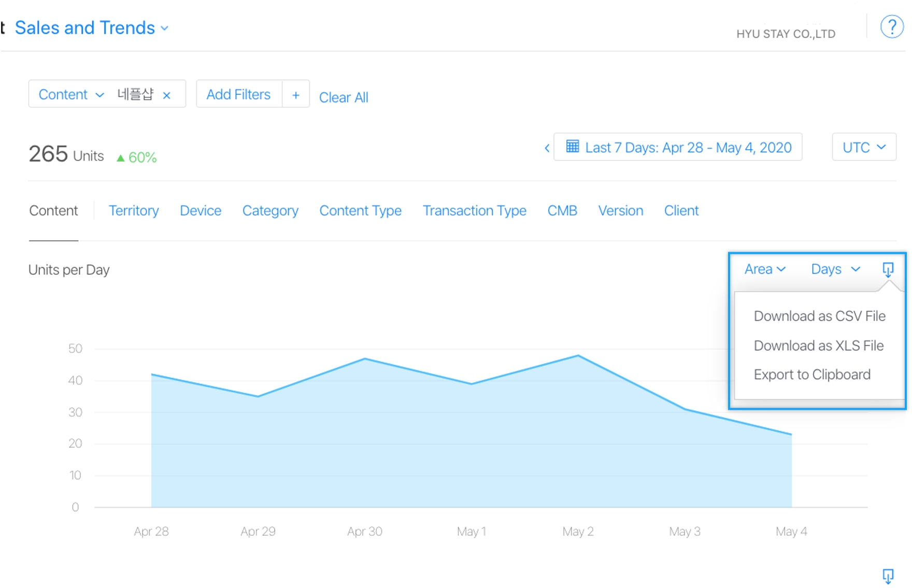Open the help question mark icon
The height and width of the screenshot is (588, 912).
pos(891,26)
